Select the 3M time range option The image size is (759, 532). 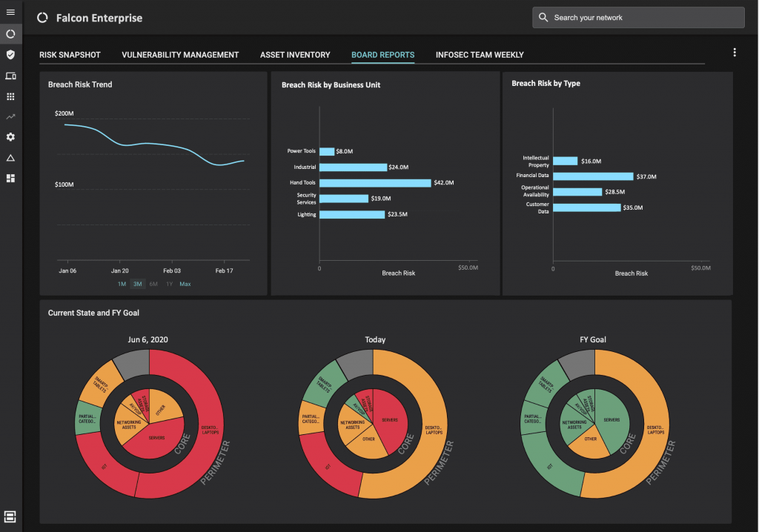click(x=137, y=284)
